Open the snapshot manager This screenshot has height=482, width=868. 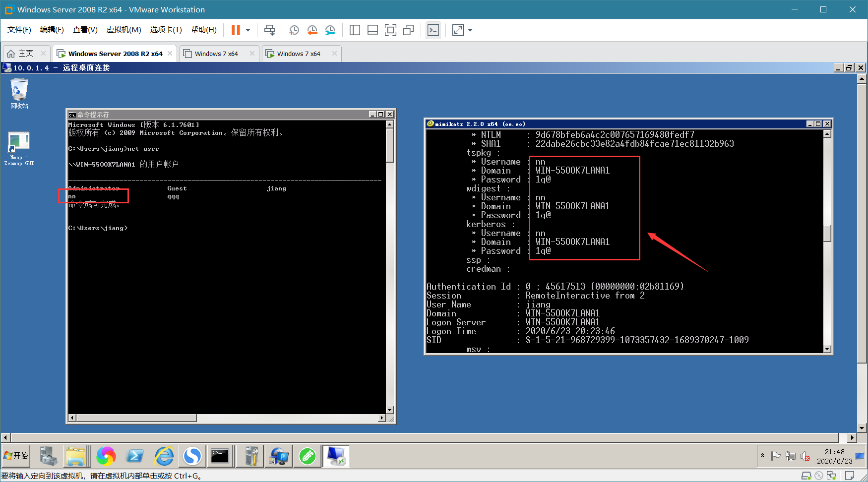[330, 30]
